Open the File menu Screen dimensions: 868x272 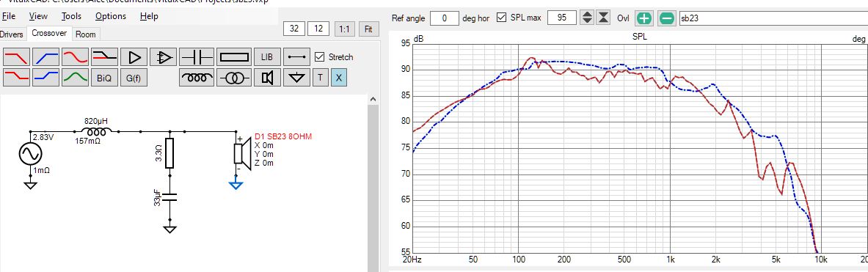click(9, 16)
